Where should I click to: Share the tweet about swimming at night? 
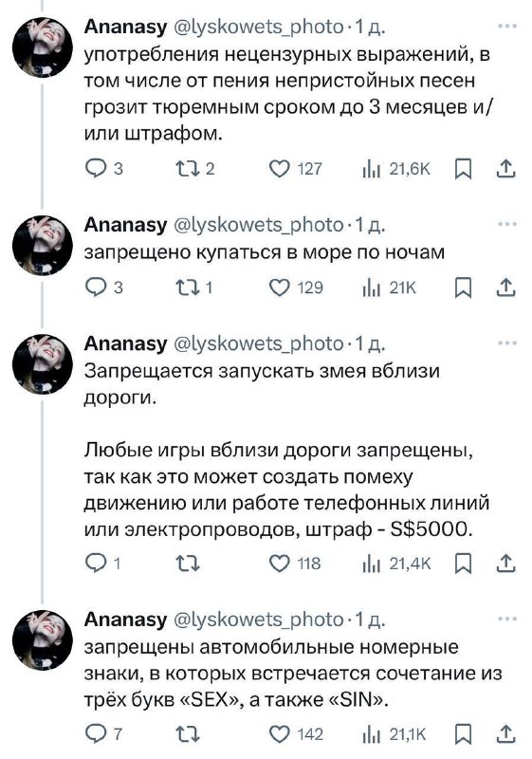coord(505,287)
